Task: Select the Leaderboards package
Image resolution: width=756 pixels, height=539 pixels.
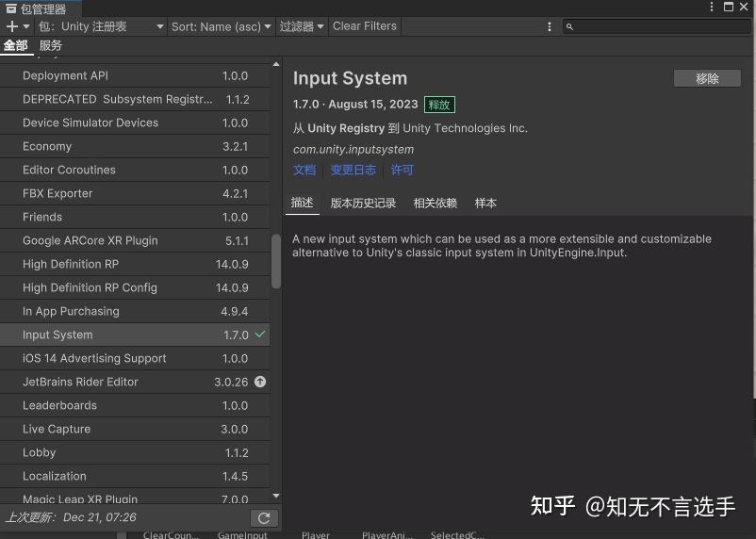Action: (x=135, y=405)
